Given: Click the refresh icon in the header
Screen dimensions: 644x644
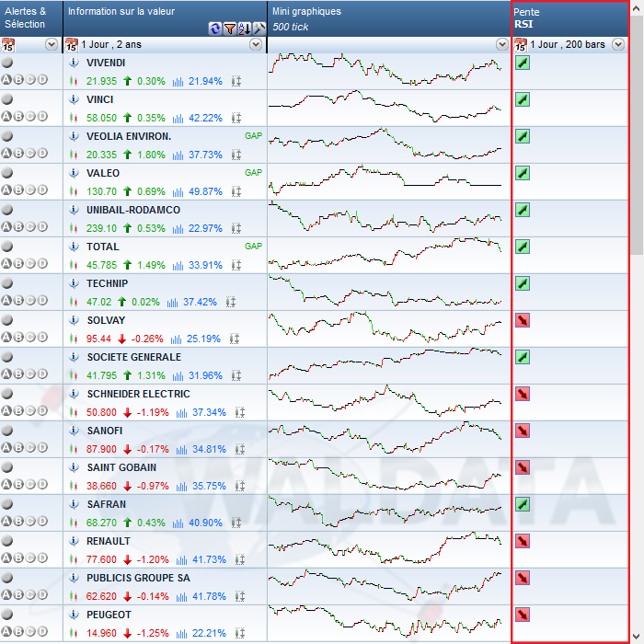Looking at the screenshot, I should [x=215, y=29].
